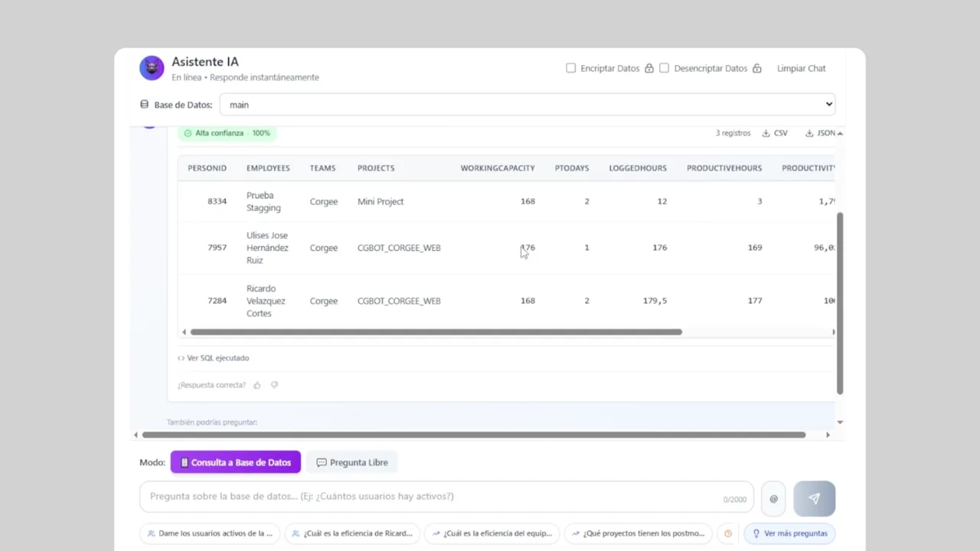Click the LOGGEDHOURS column header
980x551 pixels.
pyautogui.click(x=638, y=168)
